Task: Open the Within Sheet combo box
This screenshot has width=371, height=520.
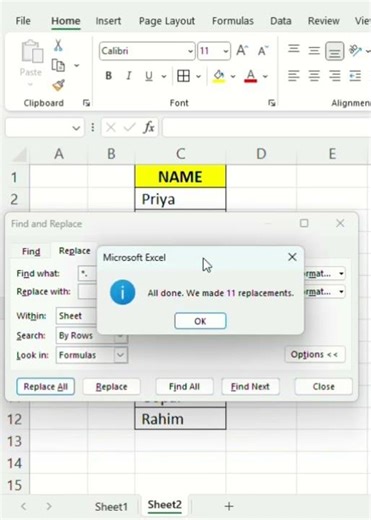Action: point(77,316)
